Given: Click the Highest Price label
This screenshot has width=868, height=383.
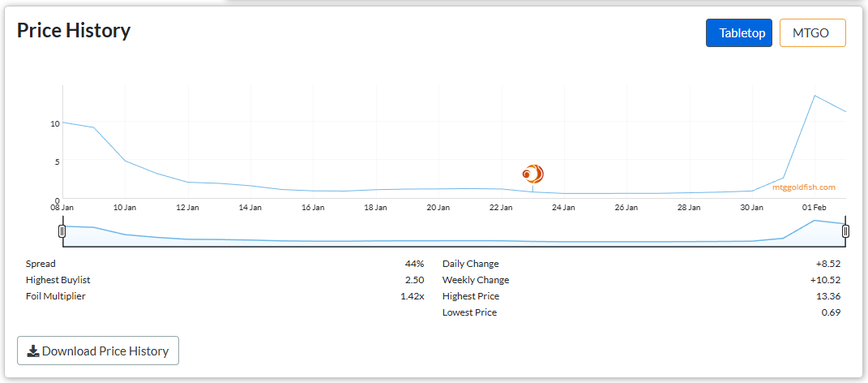Looking at the screenshot, I should coord(471,296).
